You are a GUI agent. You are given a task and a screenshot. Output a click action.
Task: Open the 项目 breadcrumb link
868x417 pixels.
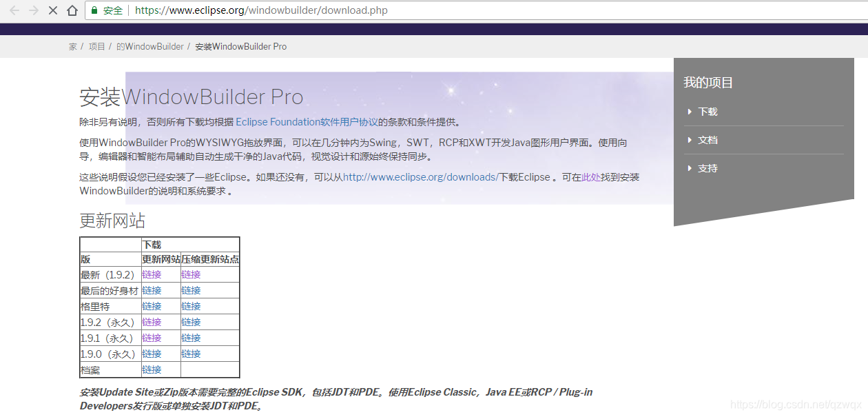click(97, 47)
